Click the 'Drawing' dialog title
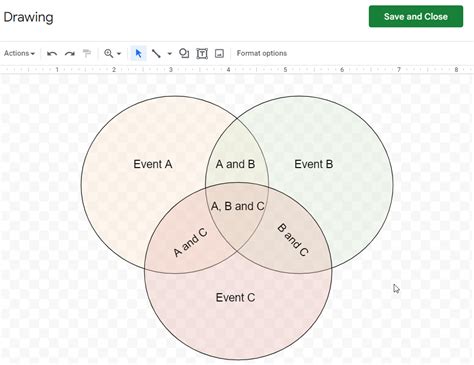This screenshot has width=474, height=365. click(28, 17)
